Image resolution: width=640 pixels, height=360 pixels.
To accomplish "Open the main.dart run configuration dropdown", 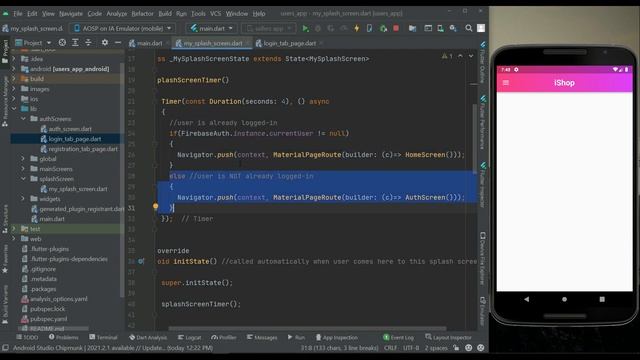I will pos(211,28).
